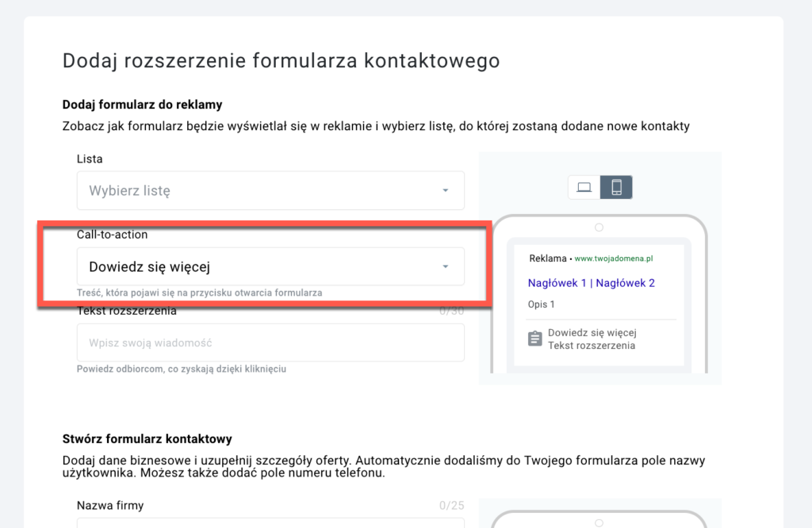Expand the Lista dropdown arrow
The width and height of the screenshot is (812, 528).
[x=446, y=190]
